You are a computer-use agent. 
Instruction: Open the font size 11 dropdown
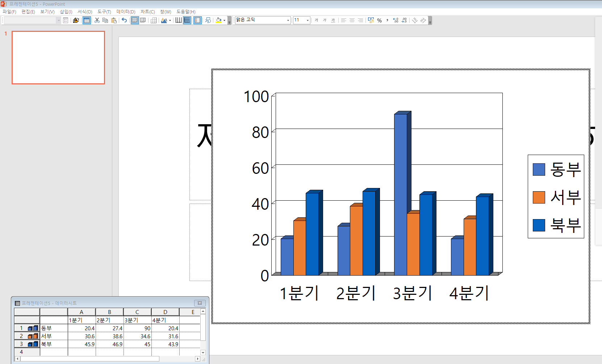[308, 20]
